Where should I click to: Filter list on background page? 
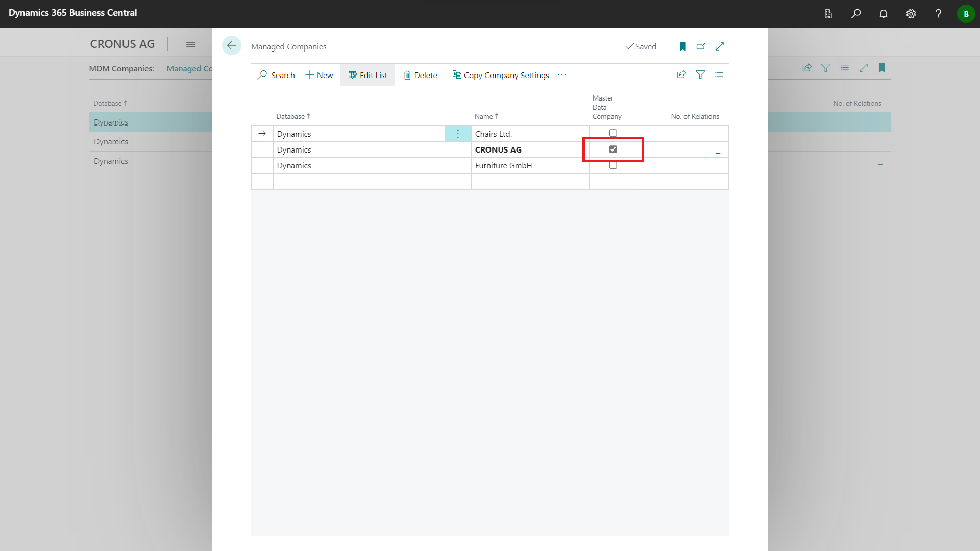pyautogui.click(x=826, y=68)
